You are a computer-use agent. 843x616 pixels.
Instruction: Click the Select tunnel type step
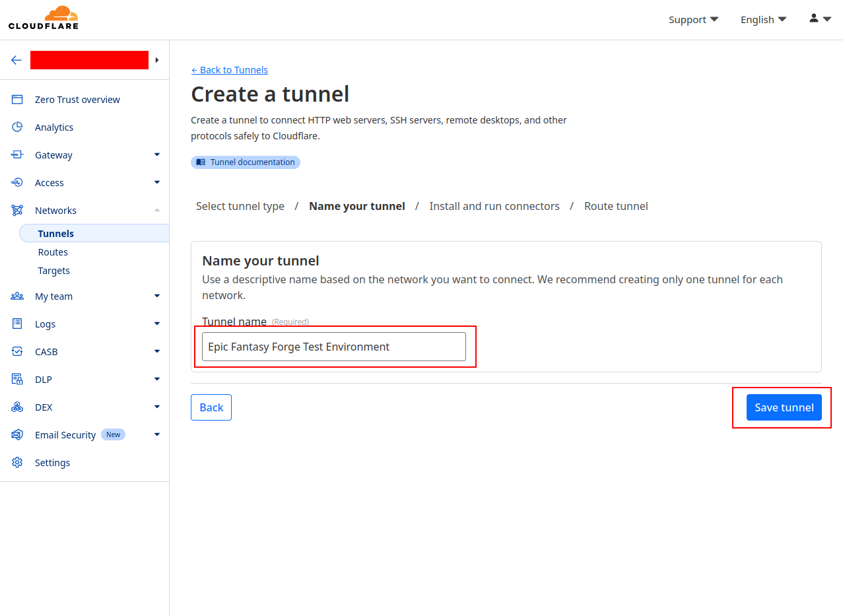pos(240,206)
